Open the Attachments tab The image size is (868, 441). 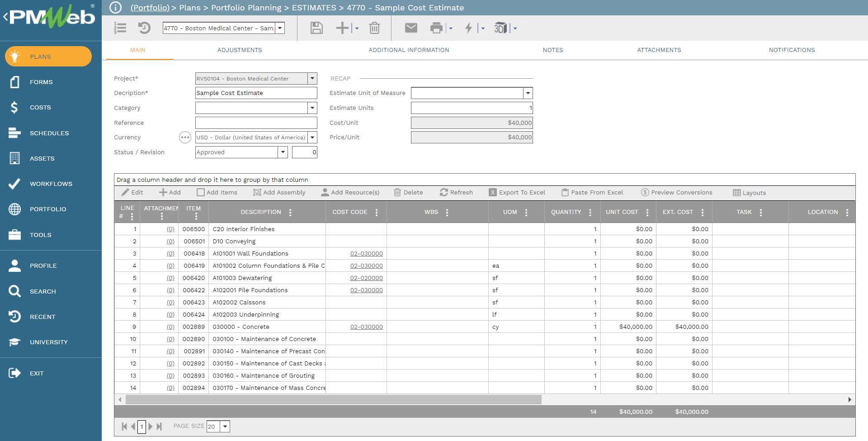(659, 50)
